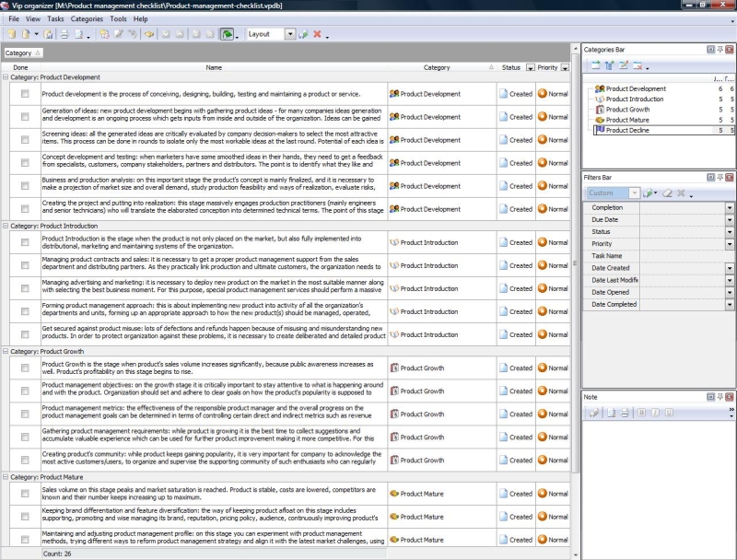The image size is (737, 560).
Task: Click the Delete Category icon in Categories Bar
Action: [x=638, y=64]
